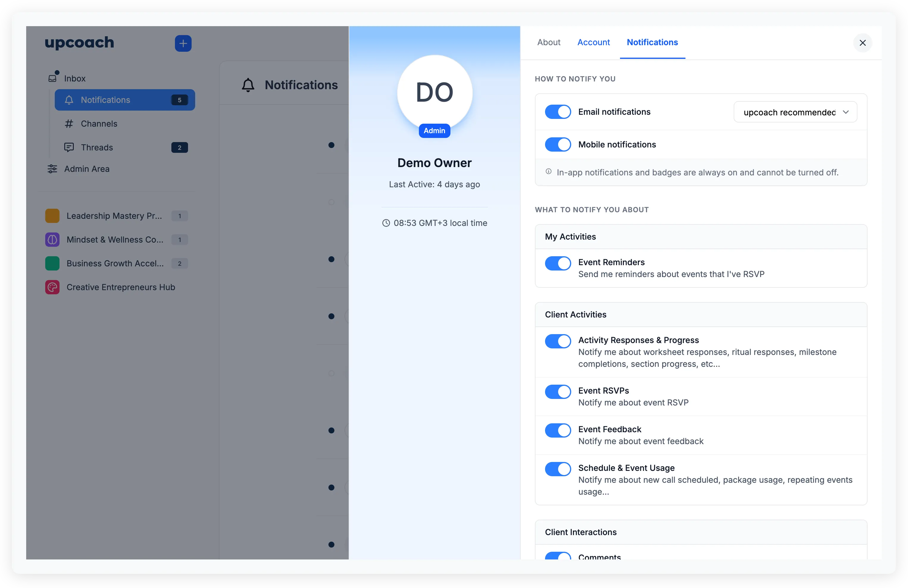Click the Business Growth Accel sidebar entry
908x588 pixels.
[x=115, y=263]
